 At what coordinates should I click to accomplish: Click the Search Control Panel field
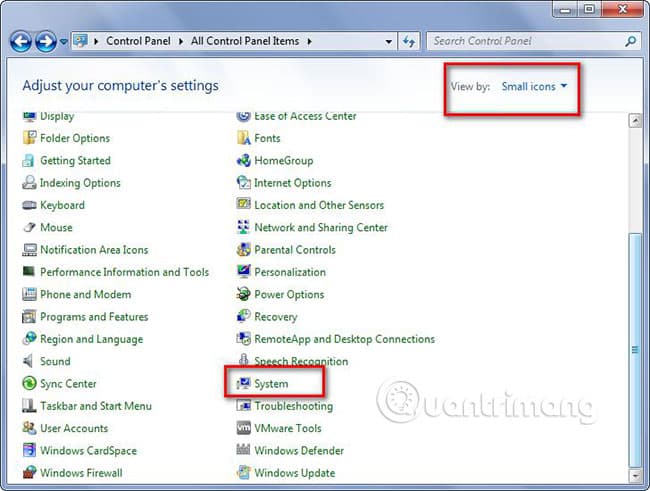pyautogui.click(x=527, y=41)
